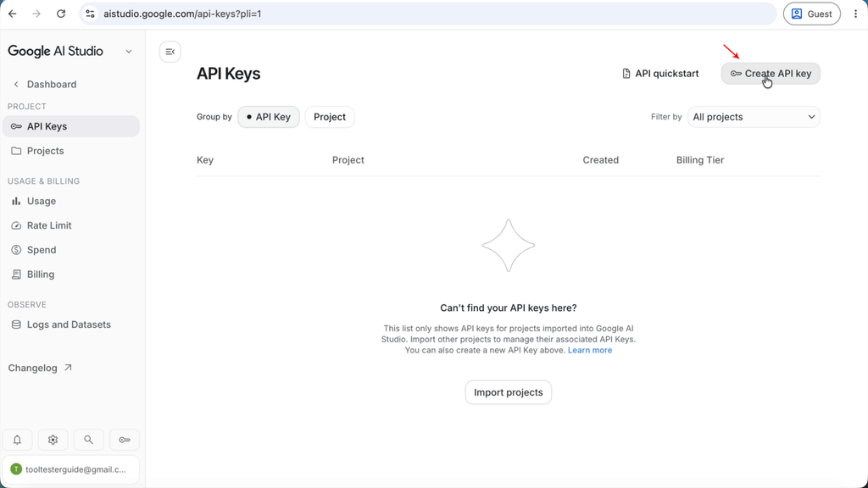
Task: Click the Key column header
Action: pyautogui.click(x=205, y=160)
